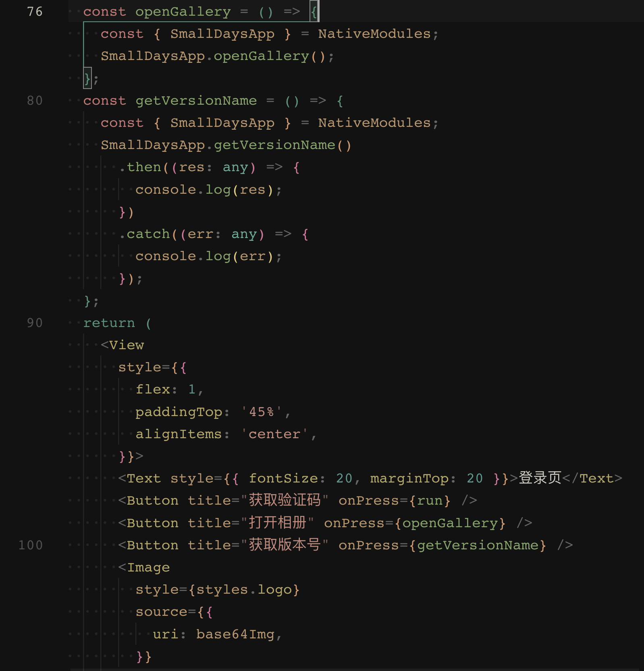Click onPress={run} handler

click(x=394, y=501)
